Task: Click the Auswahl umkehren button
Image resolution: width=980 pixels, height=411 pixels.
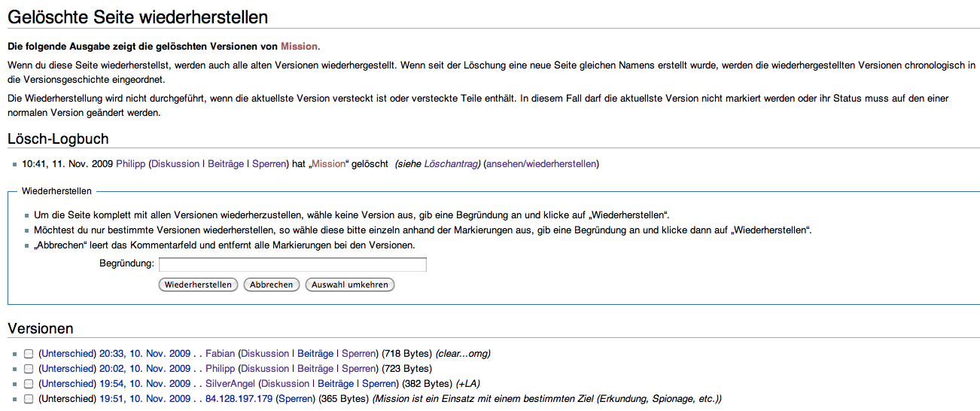Action: [349, 285]
